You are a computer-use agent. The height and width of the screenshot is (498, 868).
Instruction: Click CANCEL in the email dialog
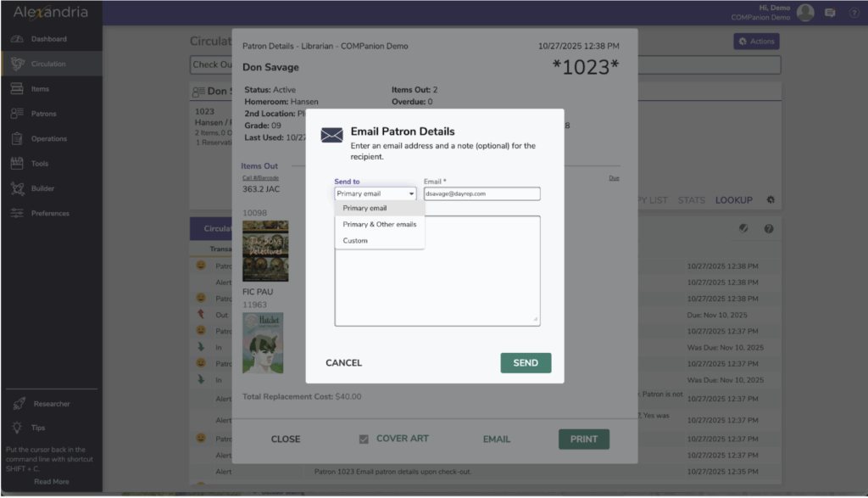coord(343,363)
